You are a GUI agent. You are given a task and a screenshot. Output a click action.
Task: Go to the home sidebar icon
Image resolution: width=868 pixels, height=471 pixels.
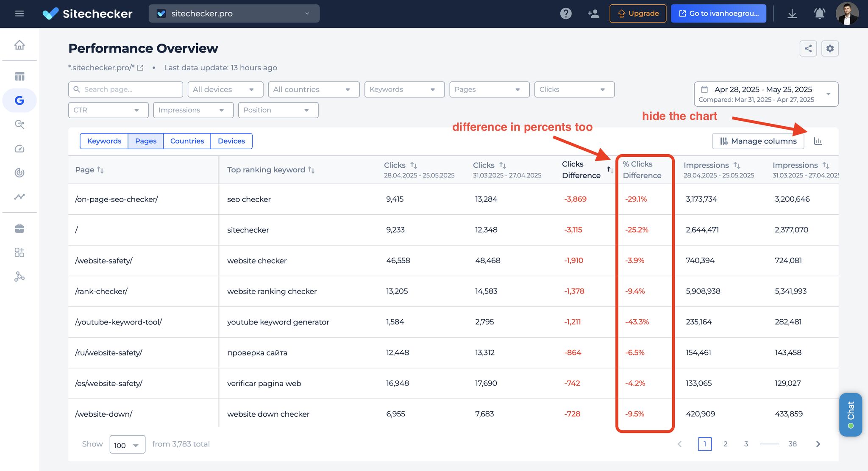(19, 45)
